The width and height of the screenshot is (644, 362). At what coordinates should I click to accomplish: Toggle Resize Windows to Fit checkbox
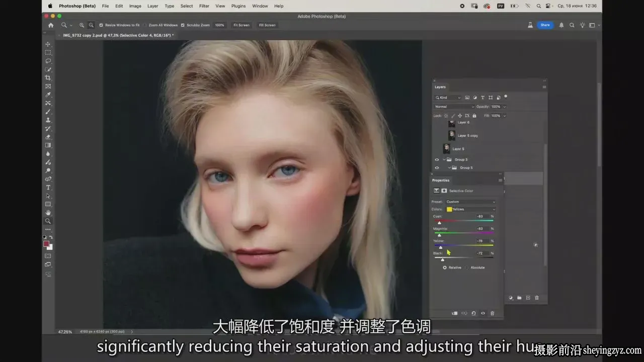point(101,25)
